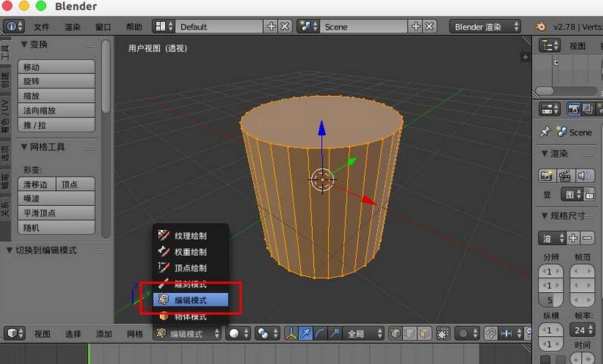
Task: Click the Blender logo in the header
Action: [540, 26]
